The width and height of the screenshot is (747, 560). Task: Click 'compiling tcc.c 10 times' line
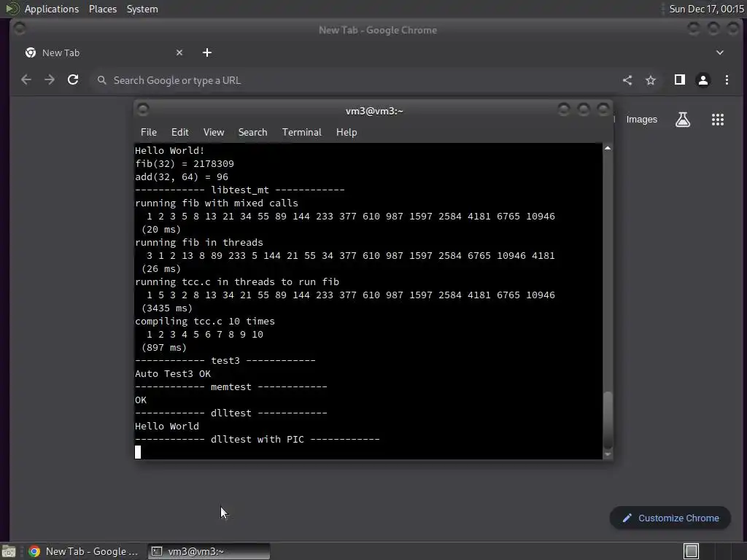coord(205,322)
